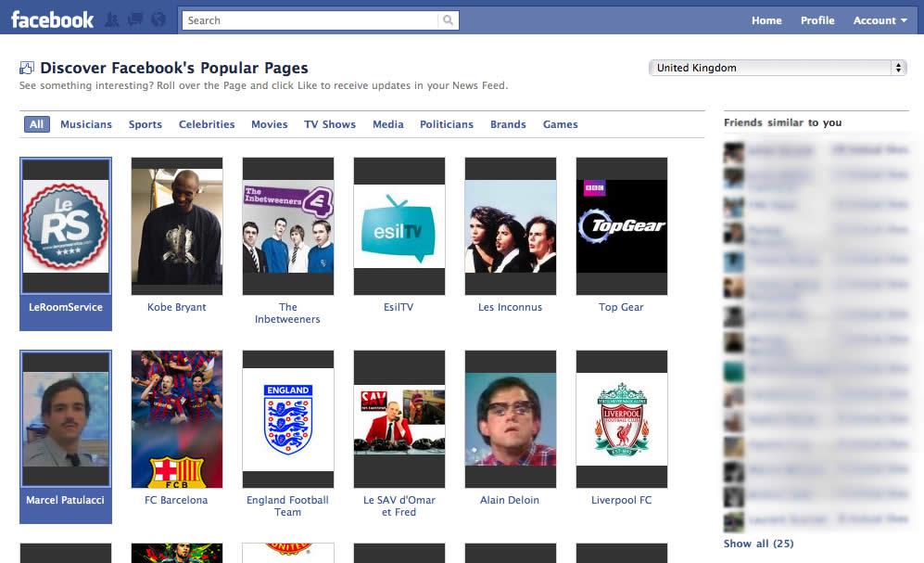Switch to the Celebrities tab
924x563 pixels.
point(207,124)
